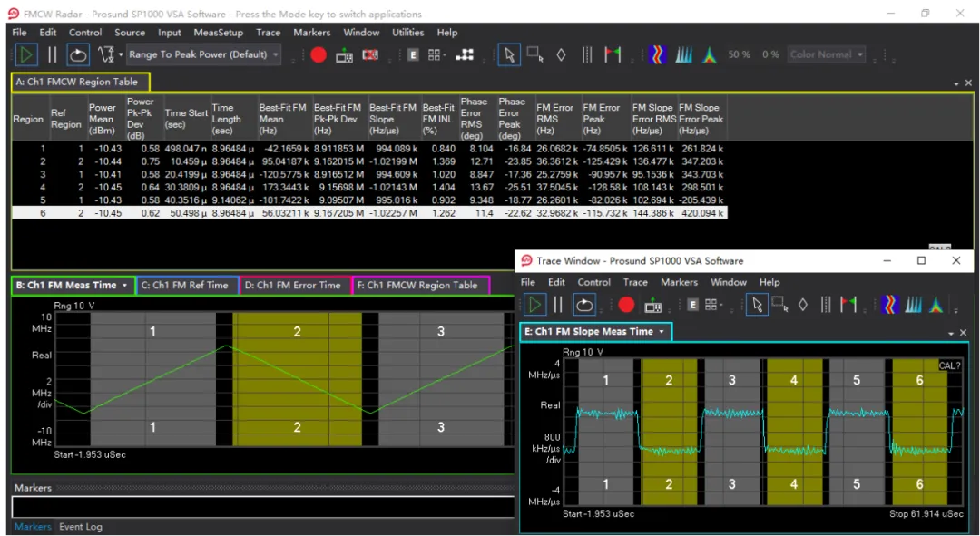Open the Utilities menu

[408, 33]
